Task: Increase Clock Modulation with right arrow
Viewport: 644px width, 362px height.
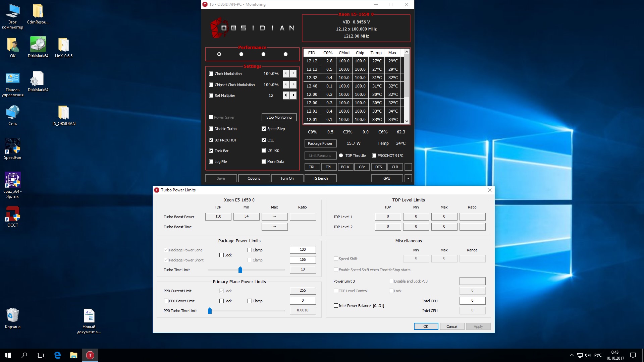Action: (x=293, y=74)
